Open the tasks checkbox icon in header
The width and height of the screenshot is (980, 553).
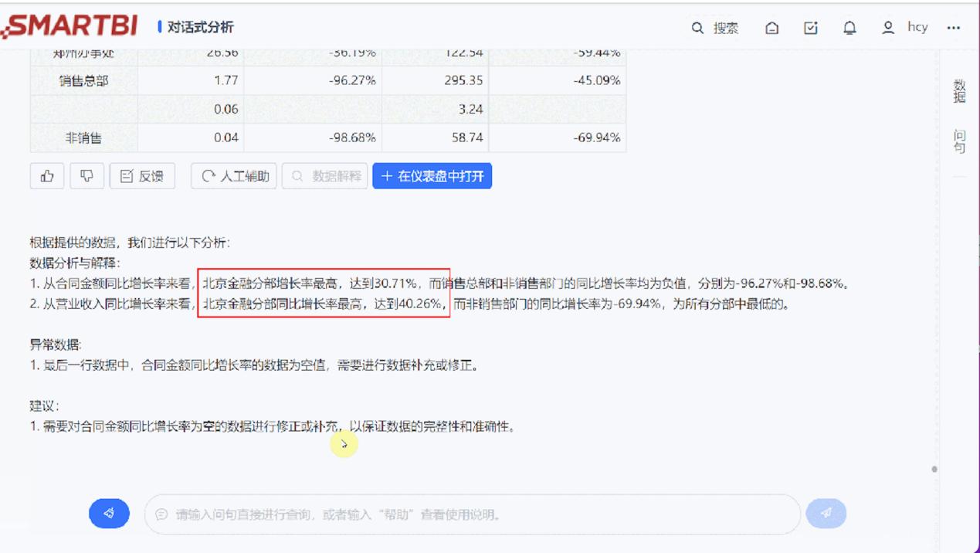(810, 28)
